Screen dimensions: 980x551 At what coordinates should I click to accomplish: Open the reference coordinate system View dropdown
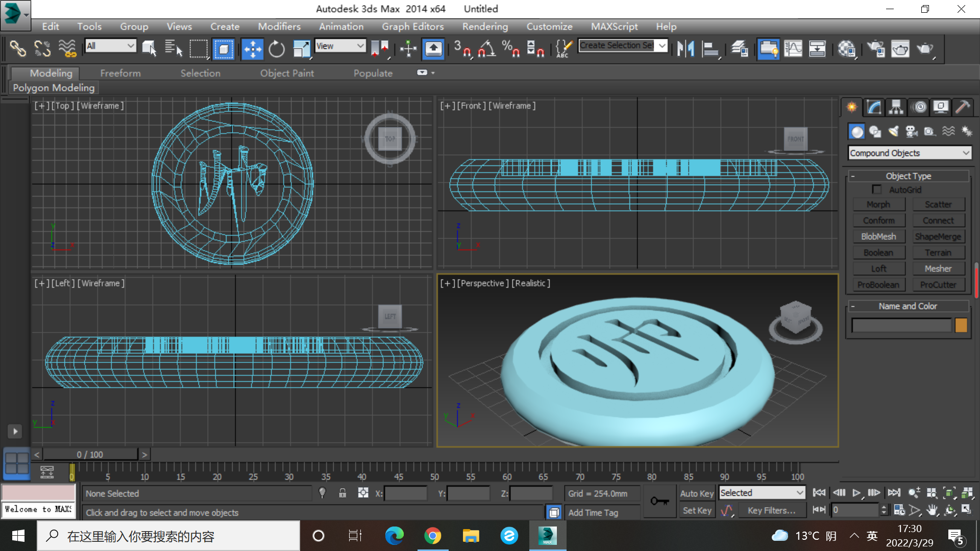point(340,46)
